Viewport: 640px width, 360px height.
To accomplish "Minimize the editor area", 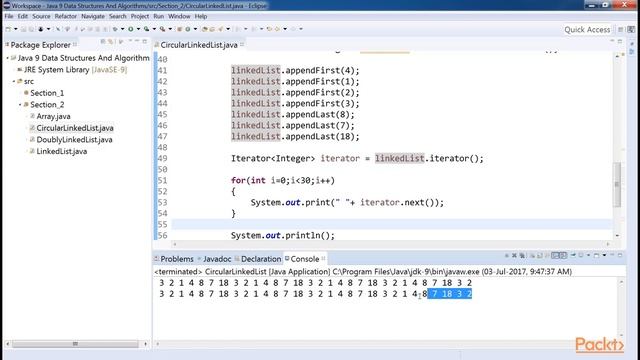I will 612,41.
